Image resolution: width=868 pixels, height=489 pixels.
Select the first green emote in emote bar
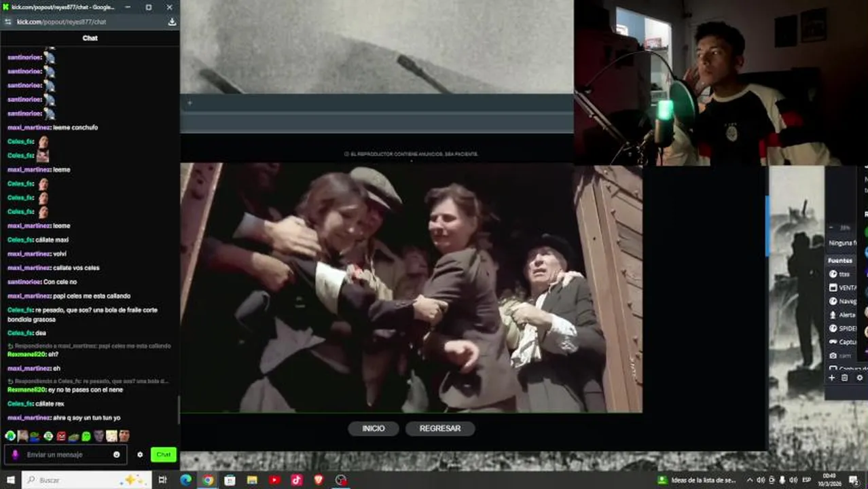click(10, 436)
